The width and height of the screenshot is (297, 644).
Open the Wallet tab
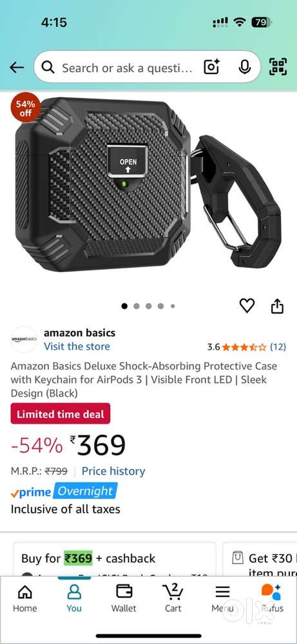click(x=124, y=598)
